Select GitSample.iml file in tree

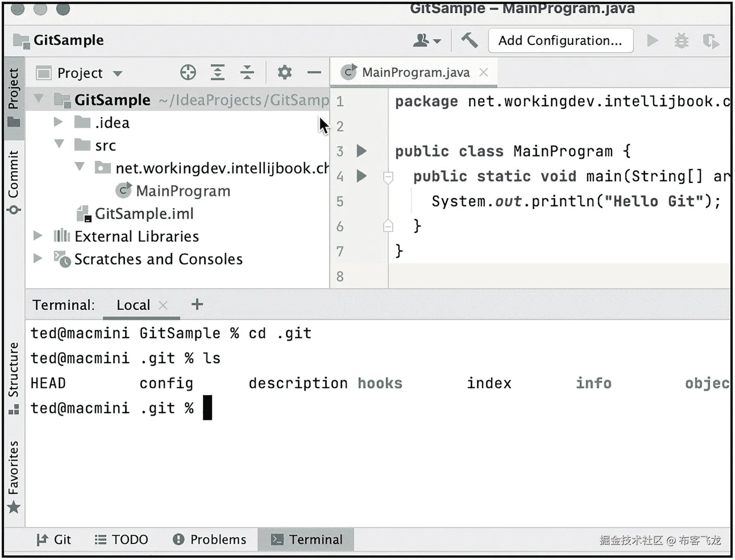[x=135, y=214]
